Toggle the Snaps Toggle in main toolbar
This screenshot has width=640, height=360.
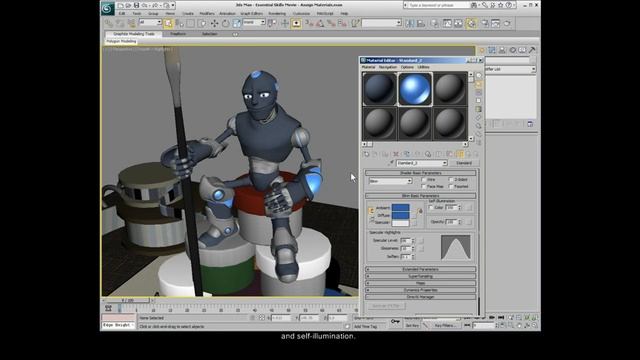[309, 24]
